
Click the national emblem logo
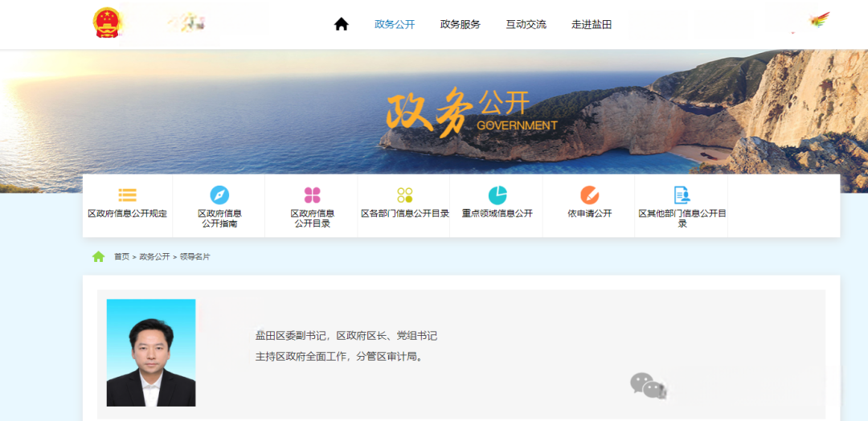click(108, 22)
